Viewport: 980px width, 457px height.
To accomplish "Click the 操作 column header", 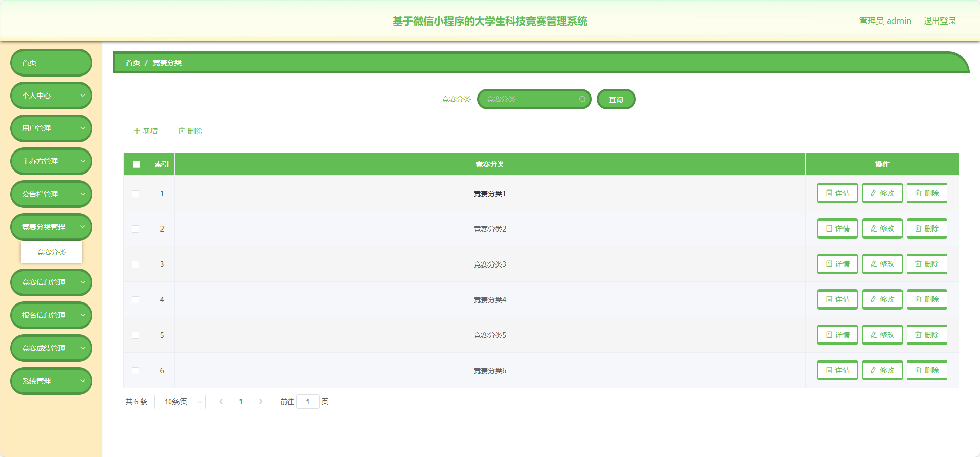I will point(882,164).
